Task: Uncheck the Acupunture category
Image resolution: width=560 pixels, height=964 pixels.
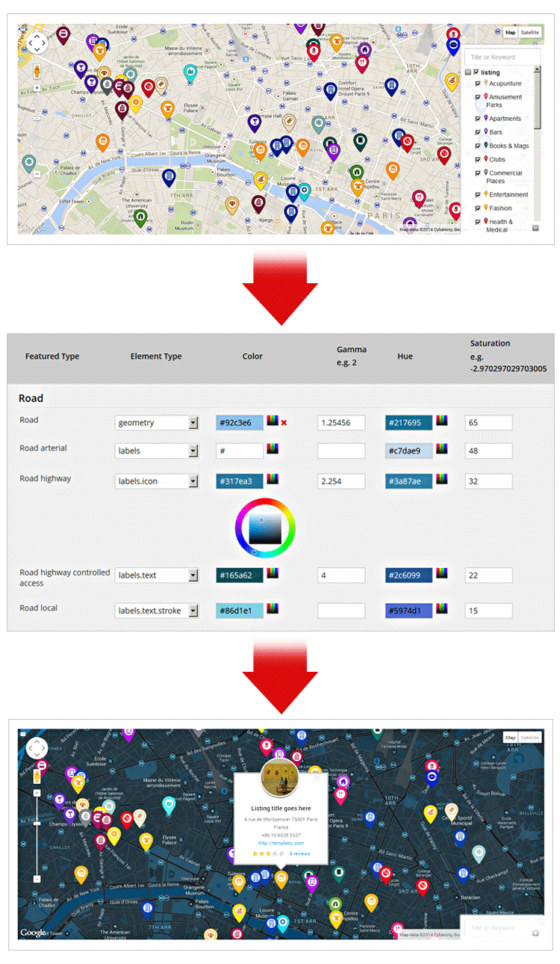Action: click(478, 84)
